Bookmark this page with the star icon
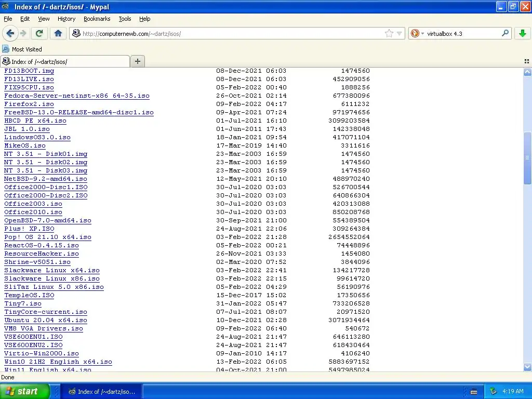Viewport: 532px width, 399px height. tap(389, 33)
